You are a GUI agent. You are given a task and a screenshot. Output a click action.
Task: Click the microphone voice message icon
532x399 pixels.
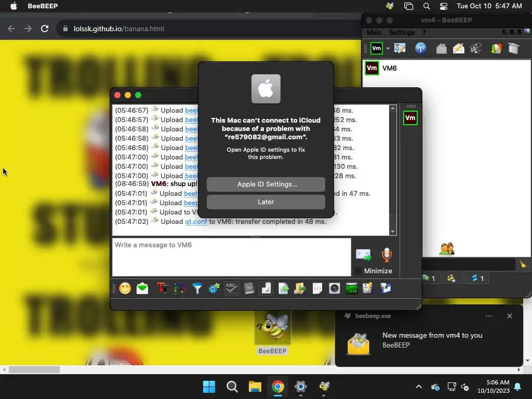(x=387, y=255)
